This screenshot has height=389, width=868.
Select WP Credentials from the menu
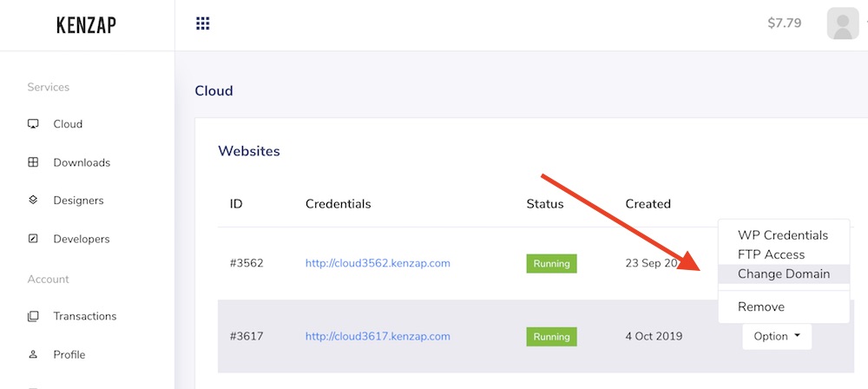coord(783,235)
